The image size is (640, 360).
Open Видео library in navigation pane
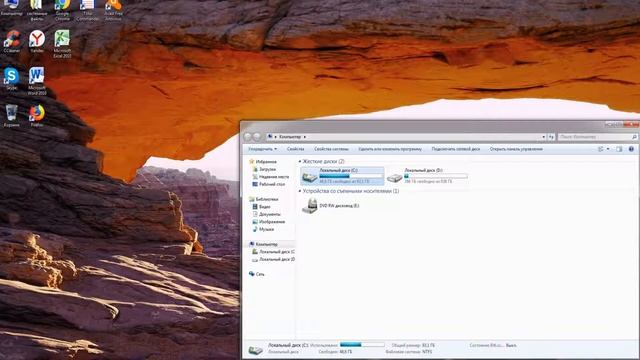(261, 207)
